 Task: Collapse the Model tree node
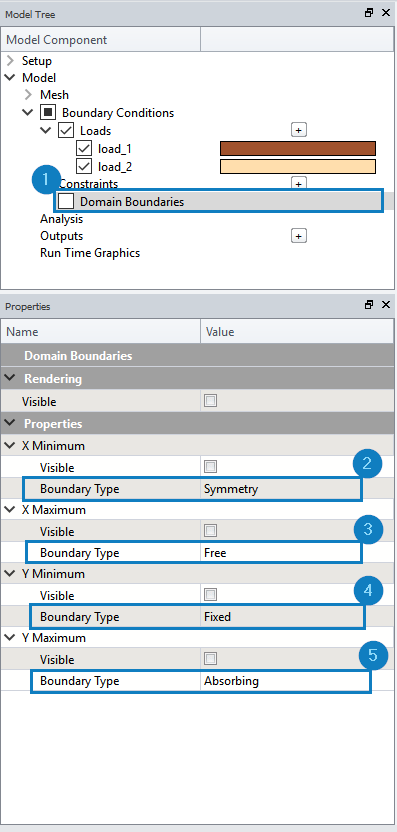pos(10,77)
